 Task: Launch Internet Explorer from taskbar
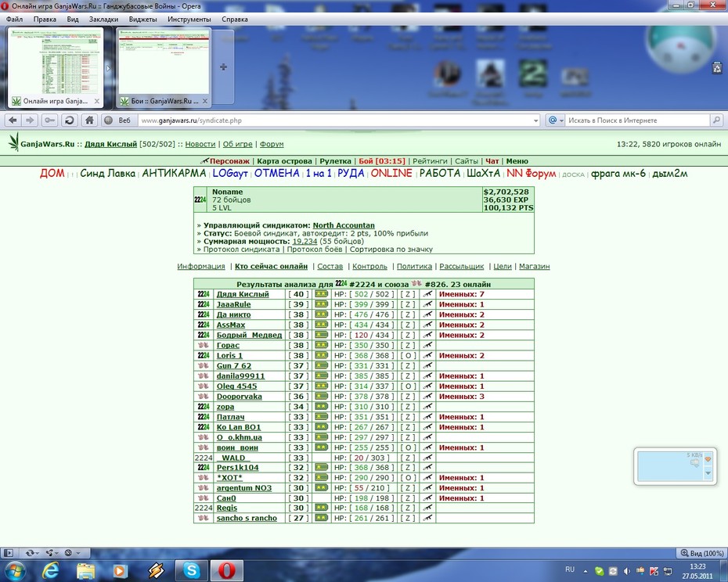50,571
